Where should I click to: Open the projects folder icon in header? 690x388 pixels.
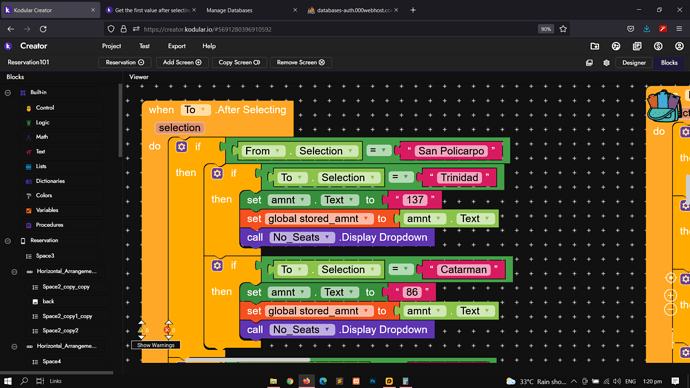pos(595,46)
